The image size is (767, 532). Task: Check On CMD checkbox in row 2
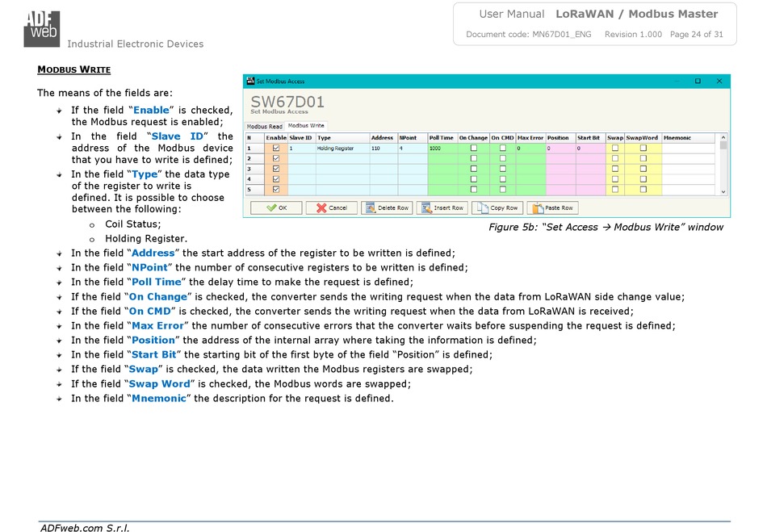503,158
